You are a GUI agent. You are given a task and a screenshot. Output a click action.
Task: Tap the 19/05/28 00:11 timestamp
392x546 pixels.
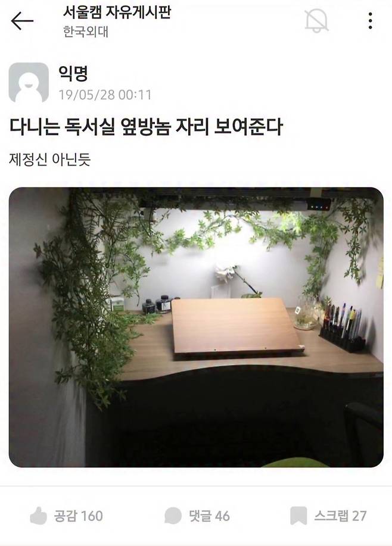click(x=105, y=95)
